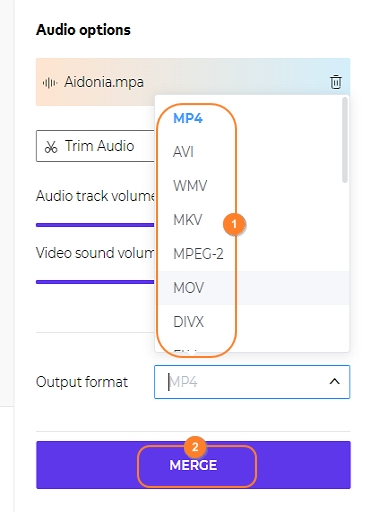Viewport: 370px width, 512px height.
Task: Click the scissors icon on Trim Audio
Action: click(x=51, y=147)
